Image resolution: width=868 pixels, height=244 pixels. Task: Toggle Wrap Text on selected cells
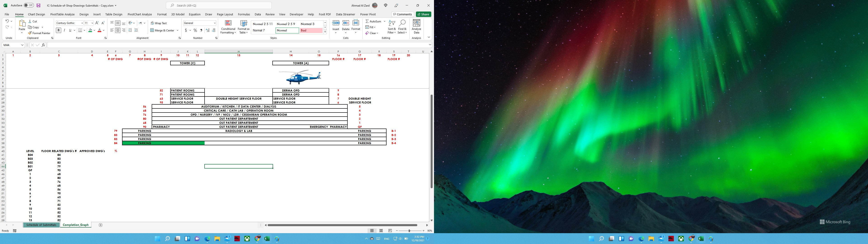coord(160,23)
